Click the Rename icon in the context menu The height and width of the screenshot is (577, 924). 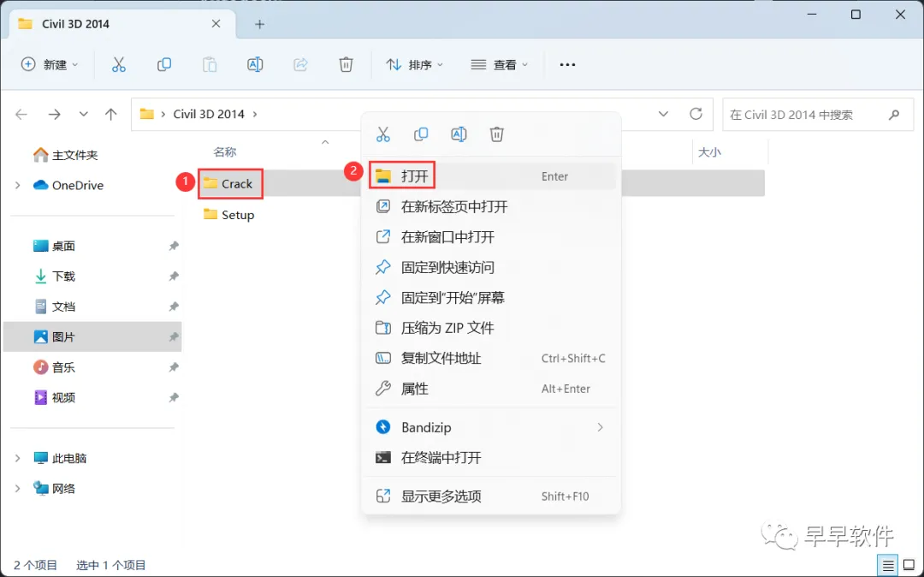click(x=459, y=134)
